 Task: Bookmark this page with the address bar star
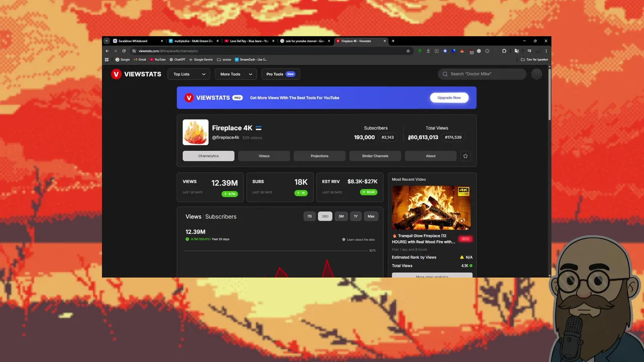[x=408, y=51]
